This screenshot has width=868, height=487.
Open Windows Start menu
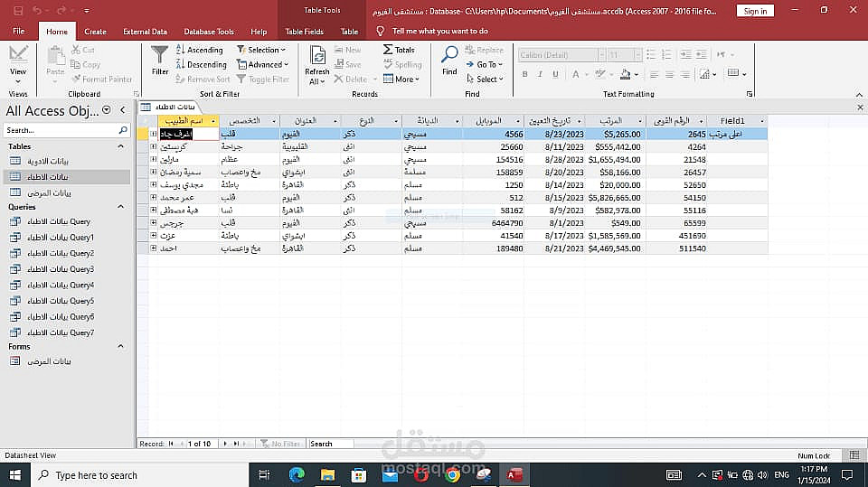point(15,475)
